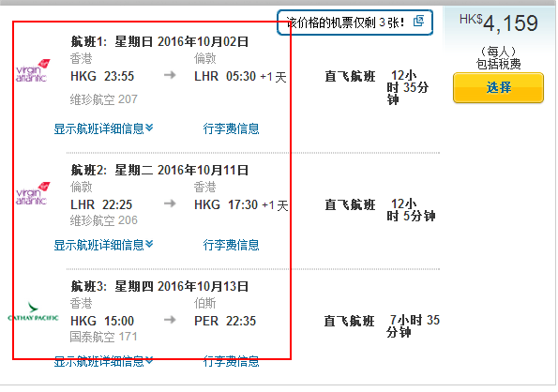Click arrival HKG 17:30 +1天
558x392 pixels.
pyautogui.click(x=241, y=204)
